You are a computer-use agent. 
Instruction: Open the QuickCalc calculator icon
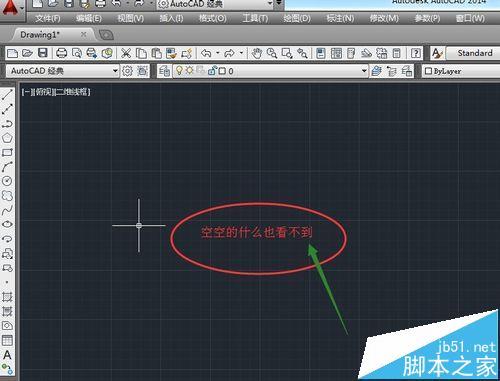(x=397, y=53)
